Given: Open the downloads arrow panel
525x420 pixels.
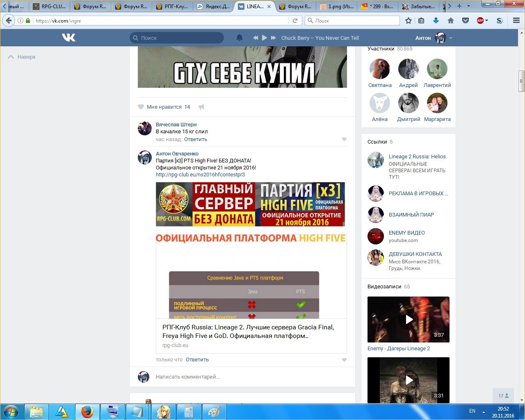Looking at the screenshot, I should pos(436,21).
